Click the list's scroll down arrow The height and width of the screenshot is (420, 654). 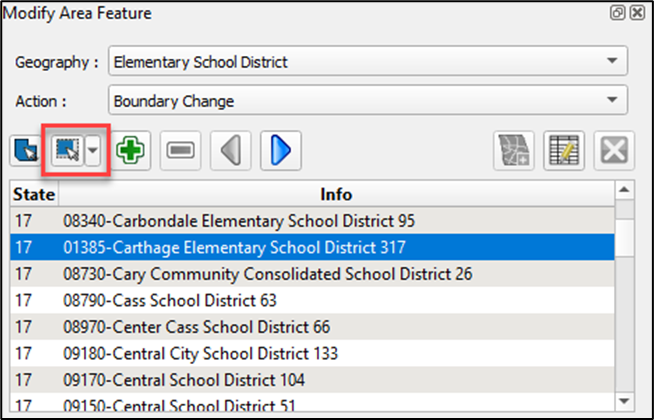tap(623, 399)
